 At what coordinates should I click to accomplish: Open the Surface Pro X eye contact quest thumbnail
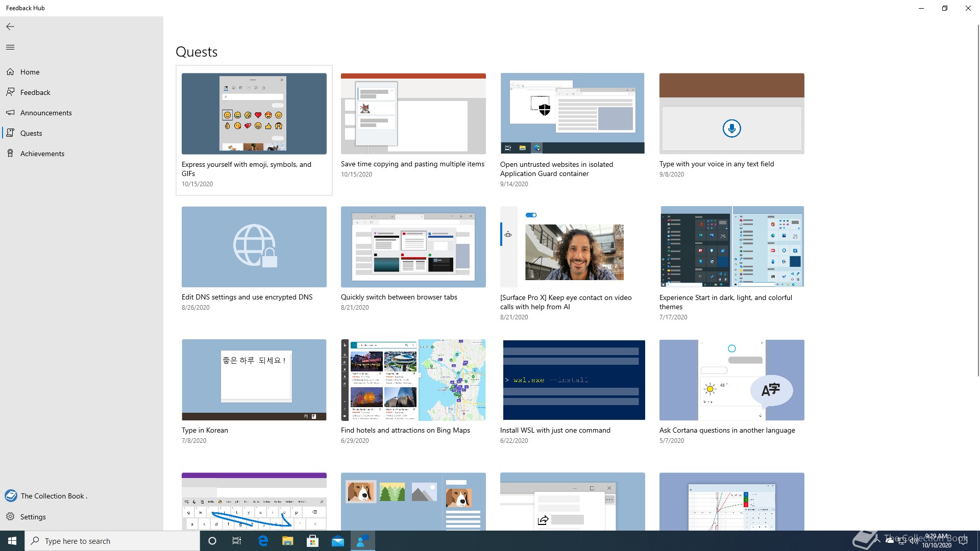(x=573, y=247)
